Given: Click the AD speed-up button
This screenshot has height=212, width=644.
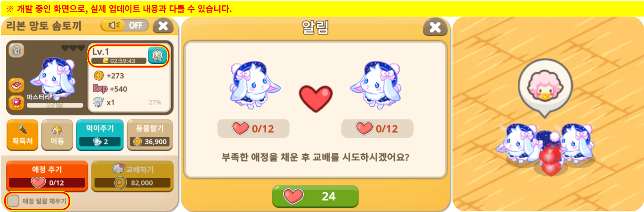Looking at the screenshot, I should [158, 55].
